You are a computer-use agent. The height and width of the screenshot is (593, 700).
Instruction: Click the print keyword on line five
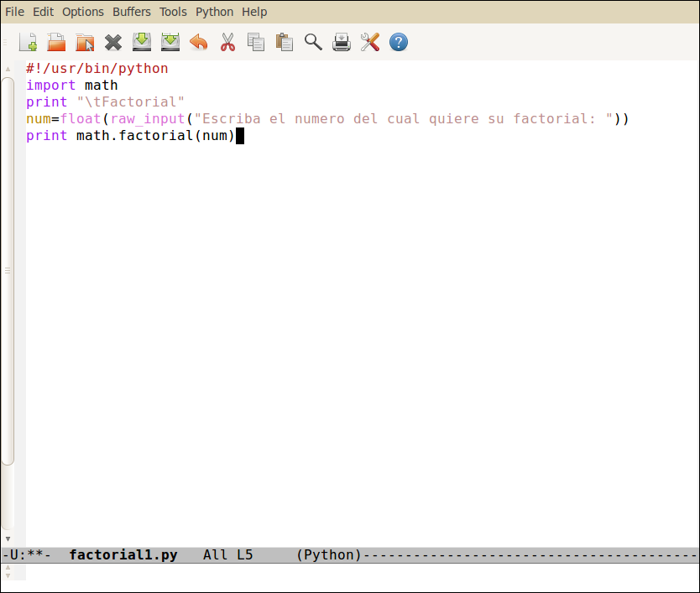[x=46, y=136]
